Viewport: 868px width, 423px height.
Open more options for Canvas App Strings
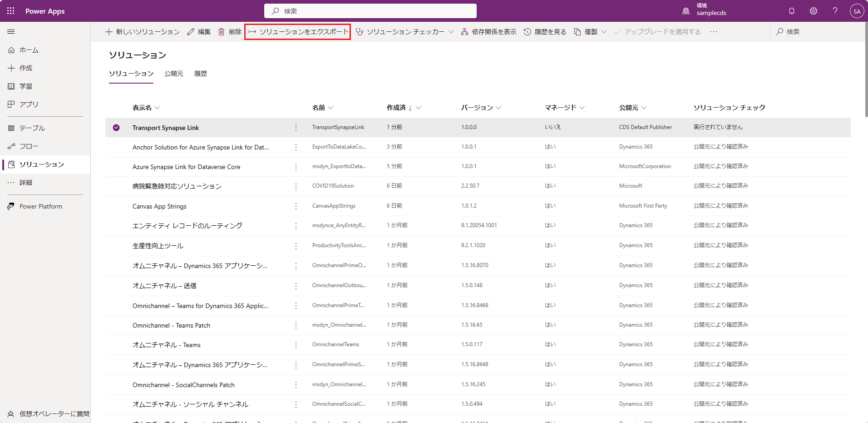(296, 206)
